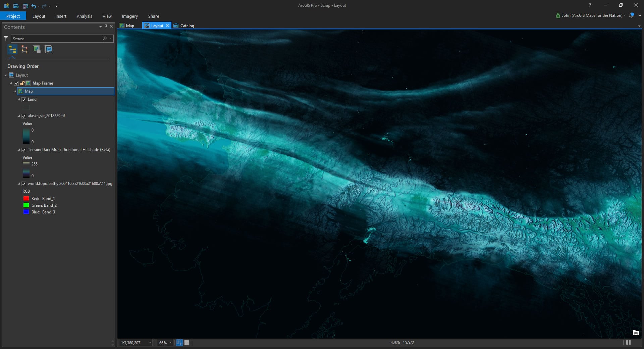The height and width of the screenshot is (349, 644).
Task: Click the Land layer color swatch
Action: [x=26, y=107]
